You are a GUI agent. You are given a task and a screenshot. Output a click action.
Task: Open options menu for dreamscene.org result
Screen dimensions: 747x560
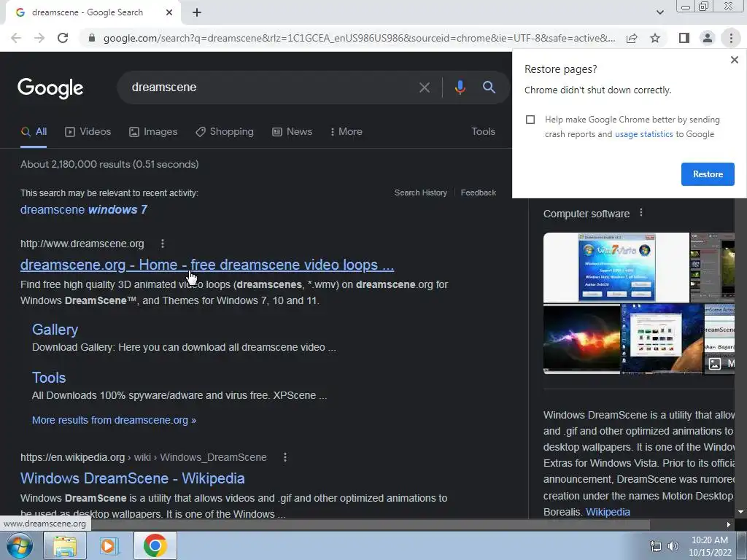tap(163, 244)
